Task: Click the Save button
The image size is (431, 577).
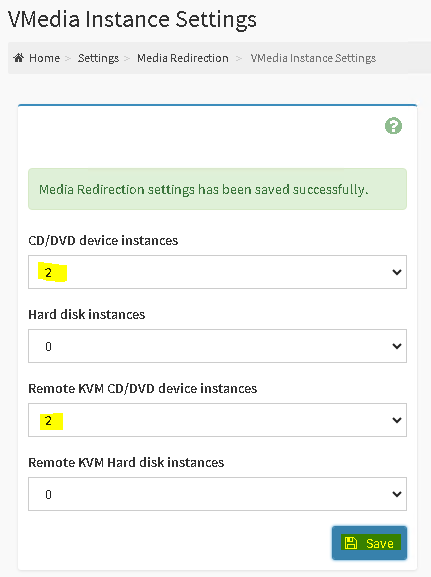Action: point(370,543)
